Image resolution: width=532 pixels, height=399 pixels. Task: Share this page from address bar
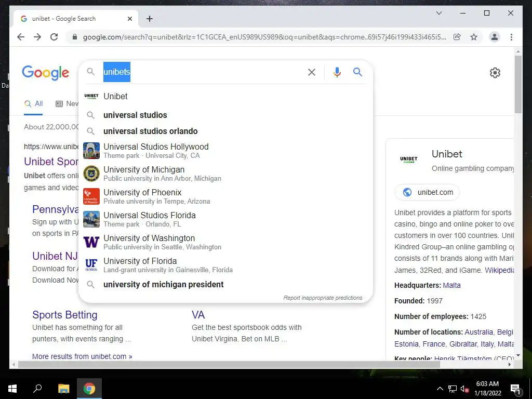click(x=457, y=37)
